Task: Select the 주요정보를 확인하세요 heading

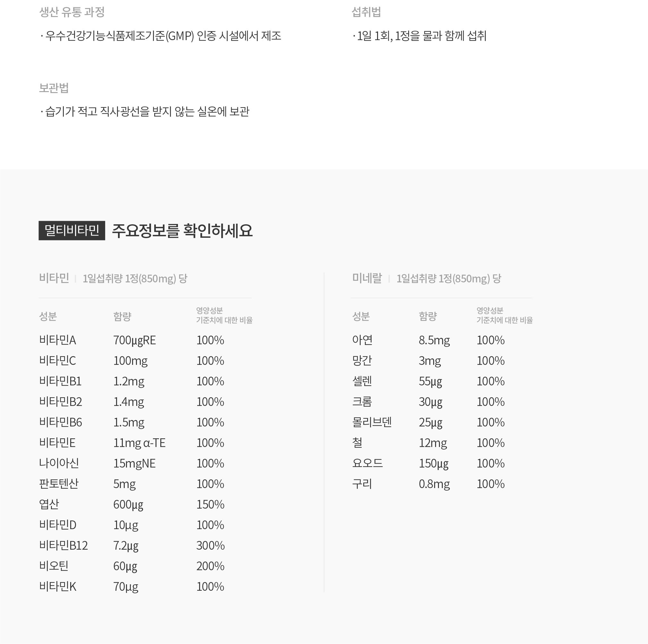Action: click(182, 231)
